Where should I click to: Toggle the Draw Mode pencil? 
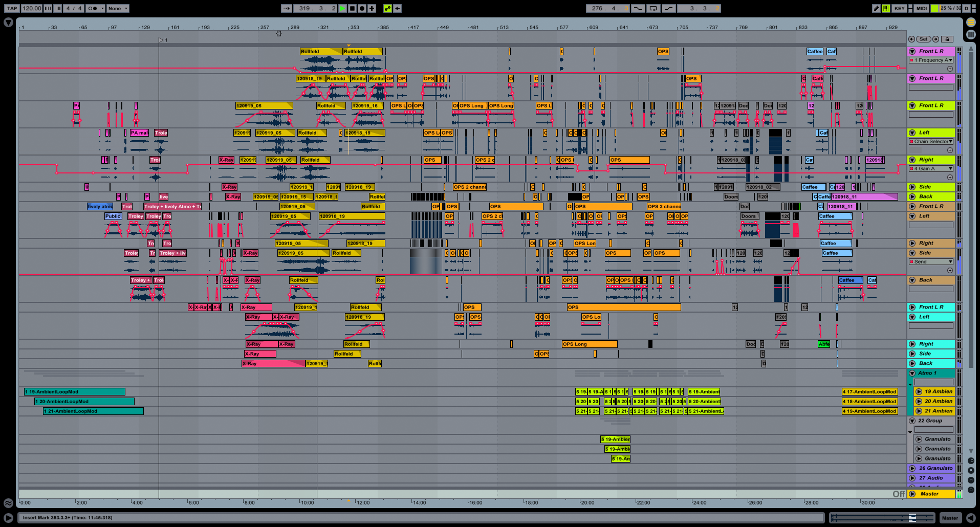[x=876, y=8]
